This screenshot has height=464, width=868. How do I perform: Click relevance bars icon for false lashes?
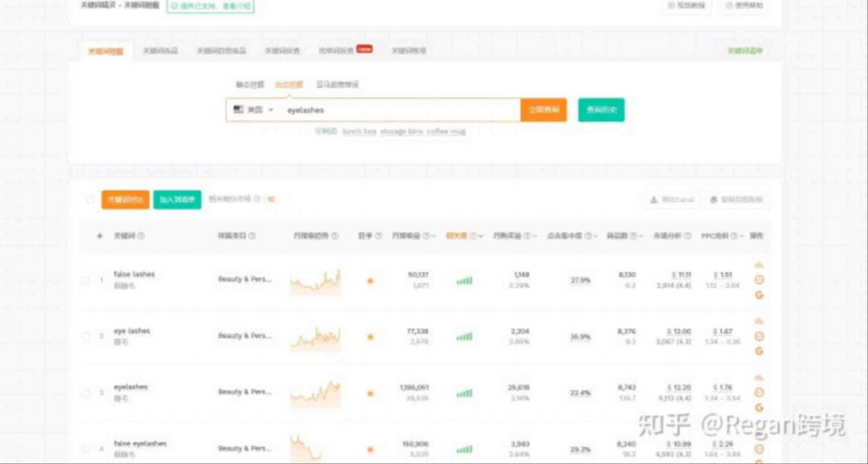pyautogui.click(x=464, y=281)
